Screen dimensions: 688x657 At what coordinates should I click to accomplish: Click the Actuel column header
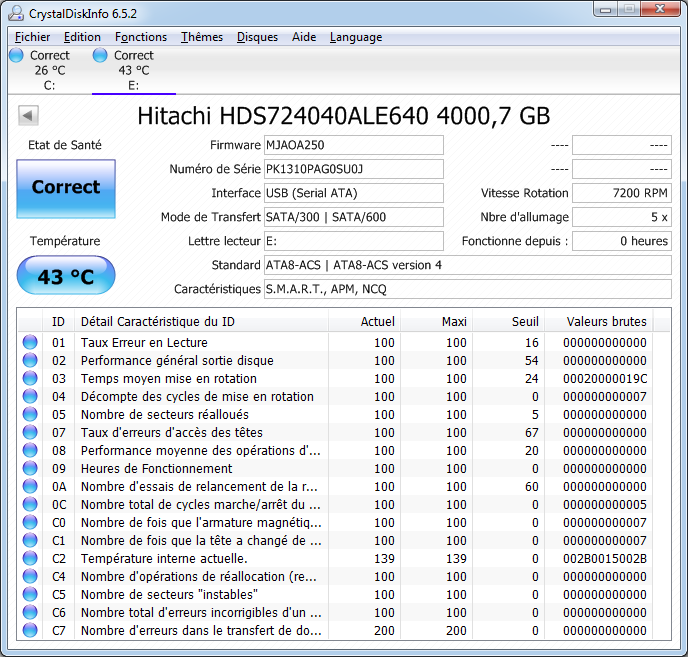click(x=364, y=322)
